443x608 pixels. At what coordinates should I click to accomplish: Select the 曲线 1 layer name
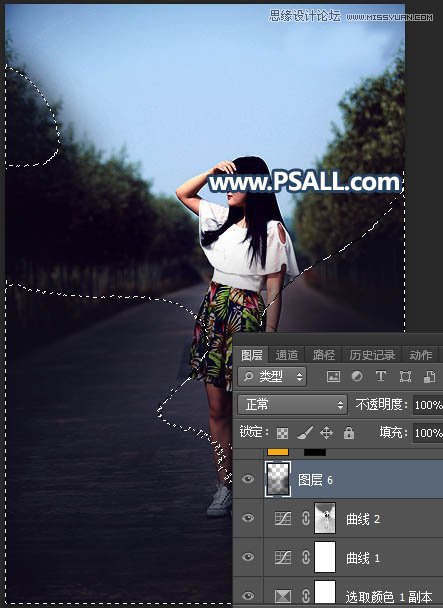click(363, 558)
